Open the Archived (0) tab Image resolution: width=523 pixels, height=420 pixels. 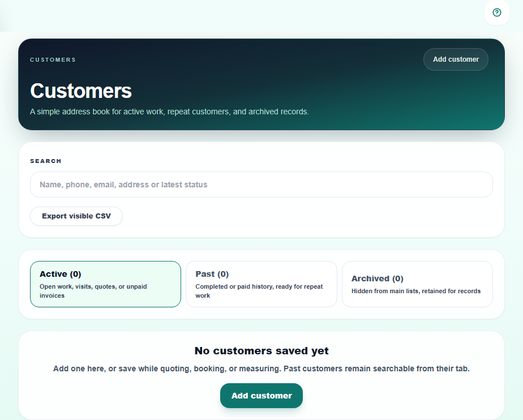[417, 284]
